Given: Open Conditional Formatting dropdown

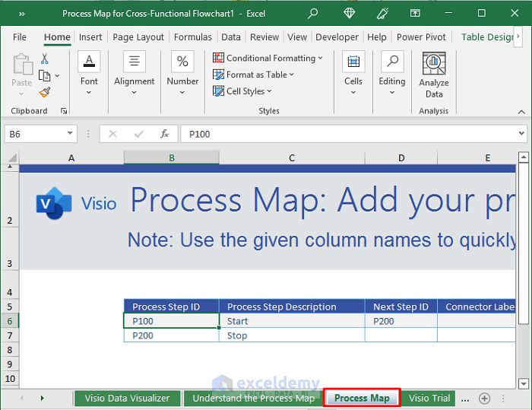Looking at the screenshot, I should click(268, 58).
